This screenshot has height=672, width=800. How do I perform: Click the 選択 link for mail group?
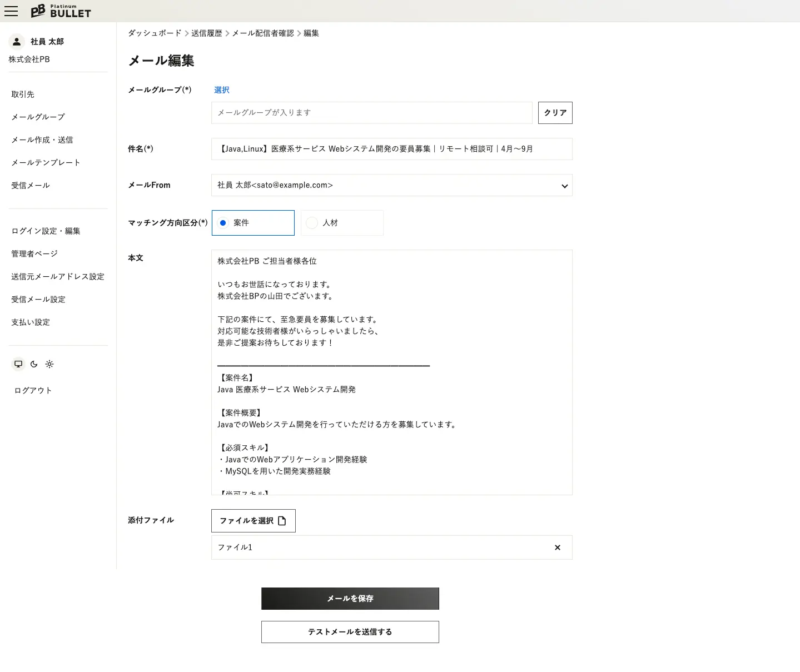coord(221,90)
